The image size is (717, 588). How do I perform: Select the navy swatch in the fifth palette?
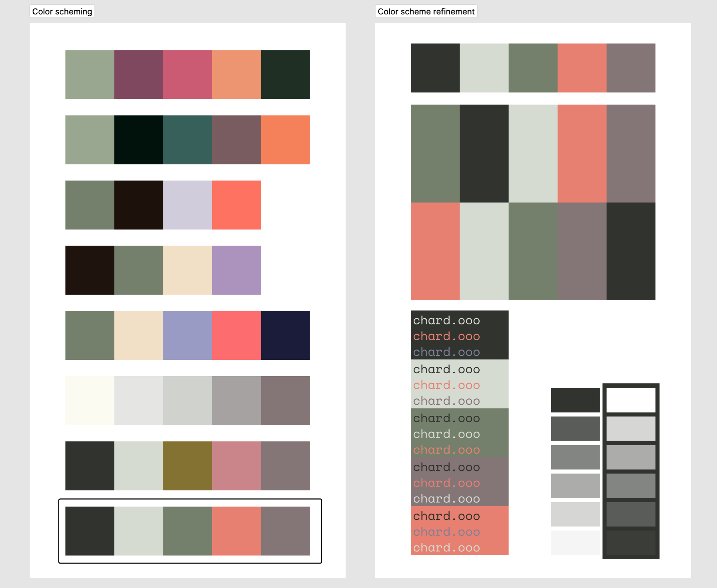[286, 335]
